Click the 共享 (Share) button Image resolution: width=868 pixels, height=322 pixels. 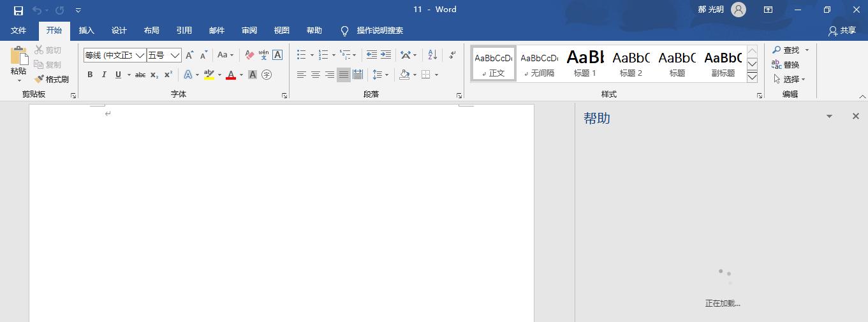(x=842, y=31)
